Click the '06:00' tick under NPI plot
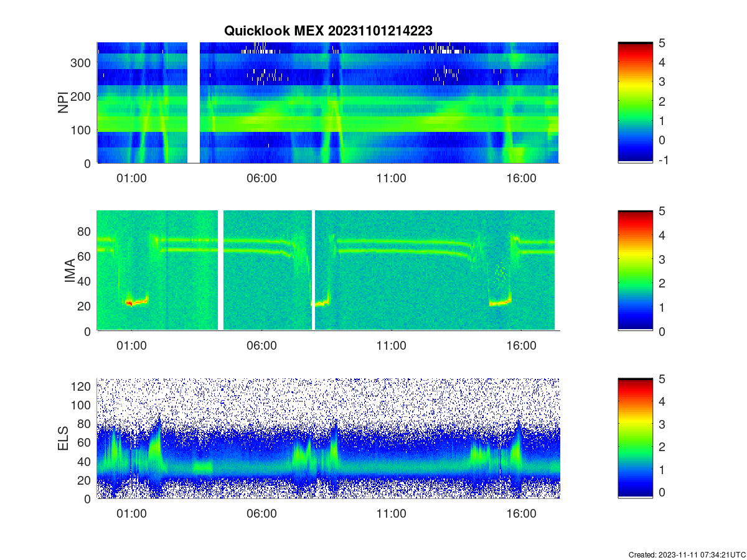Screen dimensions: 747x560 [261, 178]
